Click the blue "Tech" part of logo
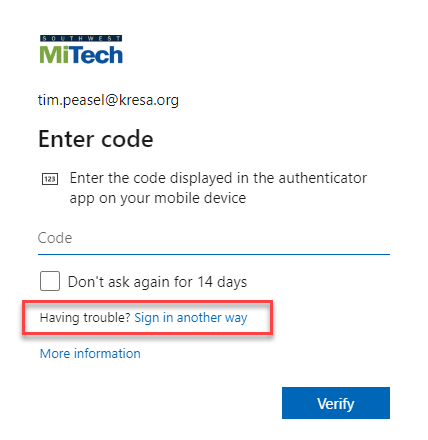This screenshot has height=440, width=428. point(96,54)
